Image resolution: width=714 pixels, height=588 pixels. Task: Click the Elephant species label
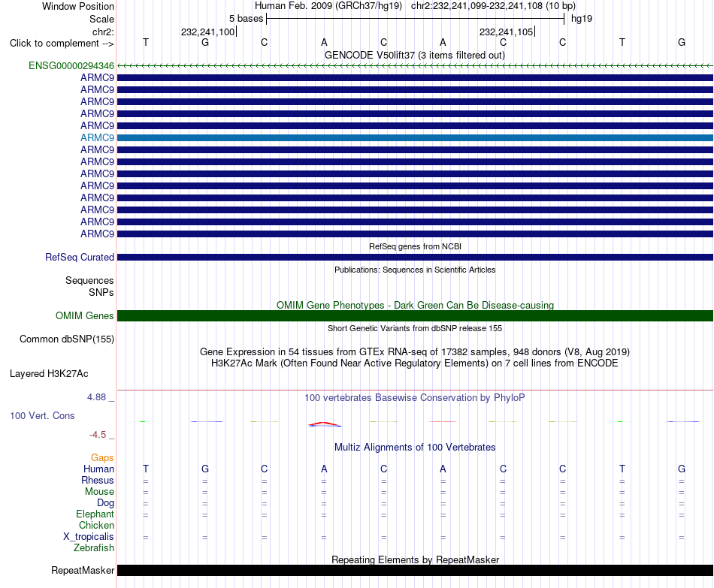[95, 514]
